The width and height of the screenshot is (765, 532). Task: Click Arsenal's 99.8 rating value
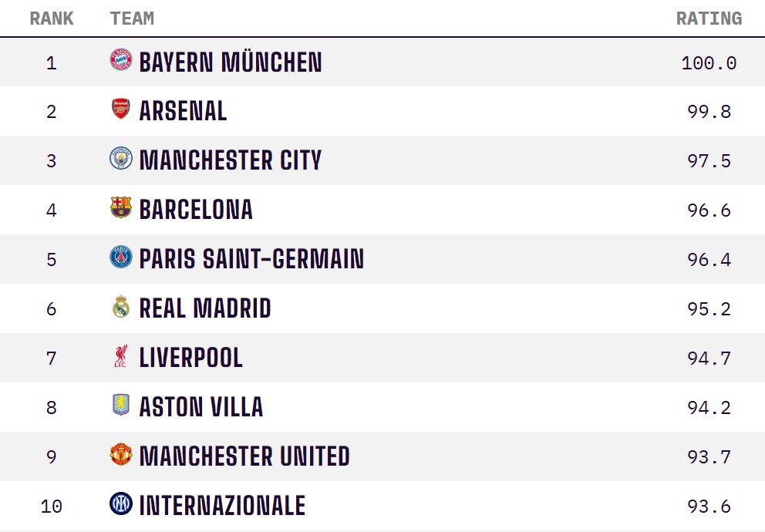709,112
